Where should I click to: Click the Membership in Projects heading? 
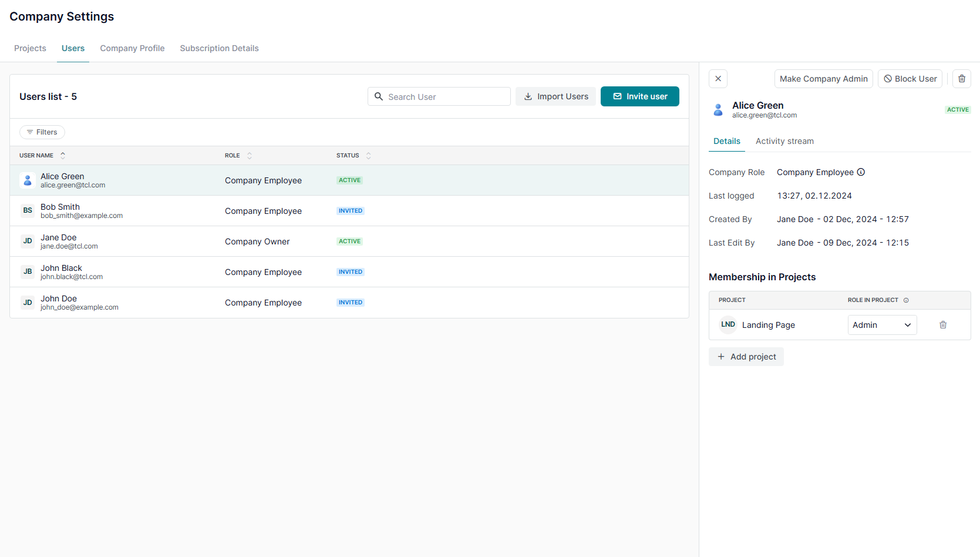click(762, 277)
